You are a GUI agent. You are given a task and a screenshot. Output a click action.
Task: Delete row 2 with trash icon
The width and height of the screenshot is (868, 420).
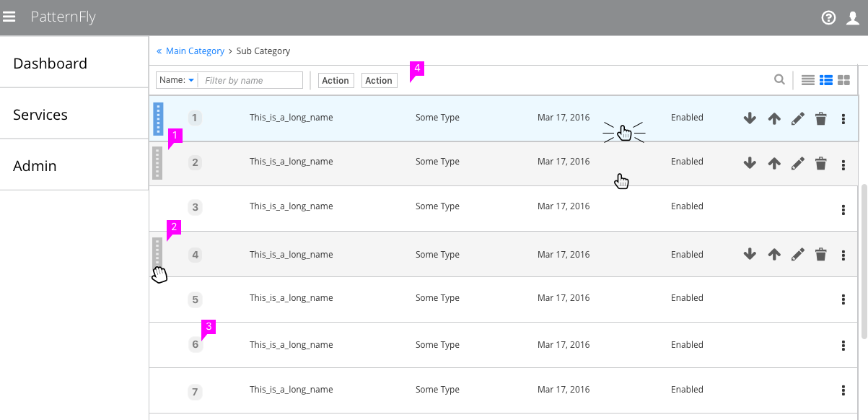(x=820, y=164)
